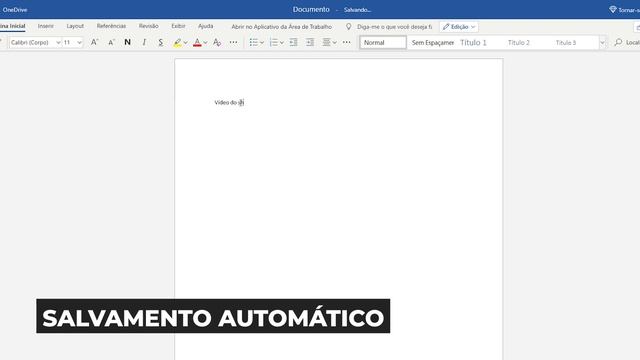Switch to the Revisão tab
640x360 pixels.
[149, 26]
